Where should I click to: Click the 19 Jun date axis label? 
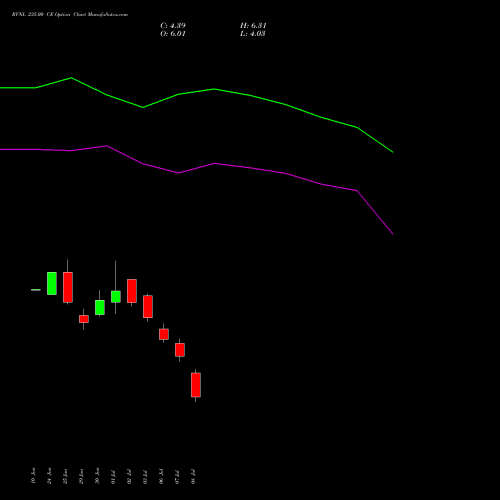tap(33, 476)
